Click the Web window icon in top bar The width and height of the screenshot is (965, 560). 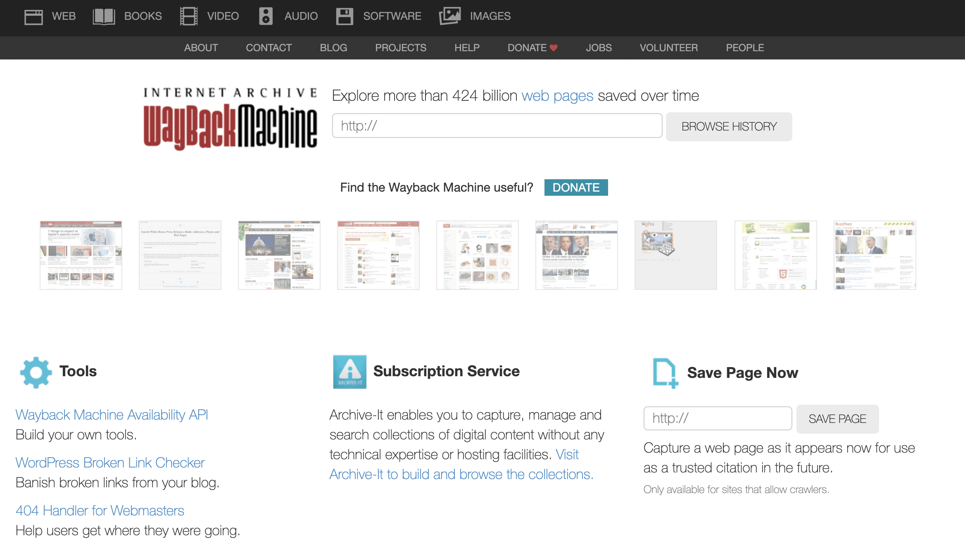pos(33,17)
